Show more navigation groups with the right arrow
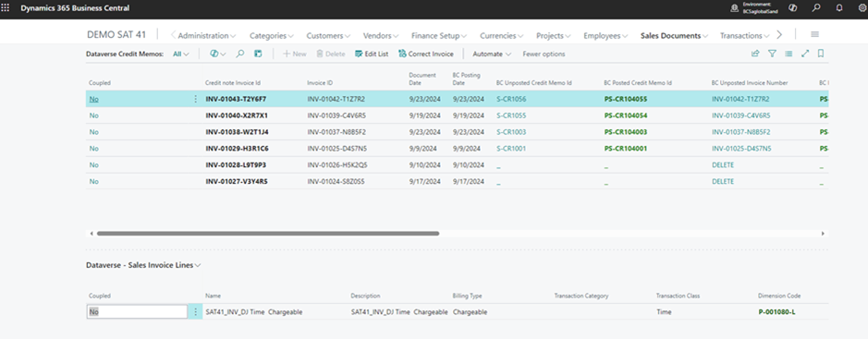 click(x=779, y=35)
